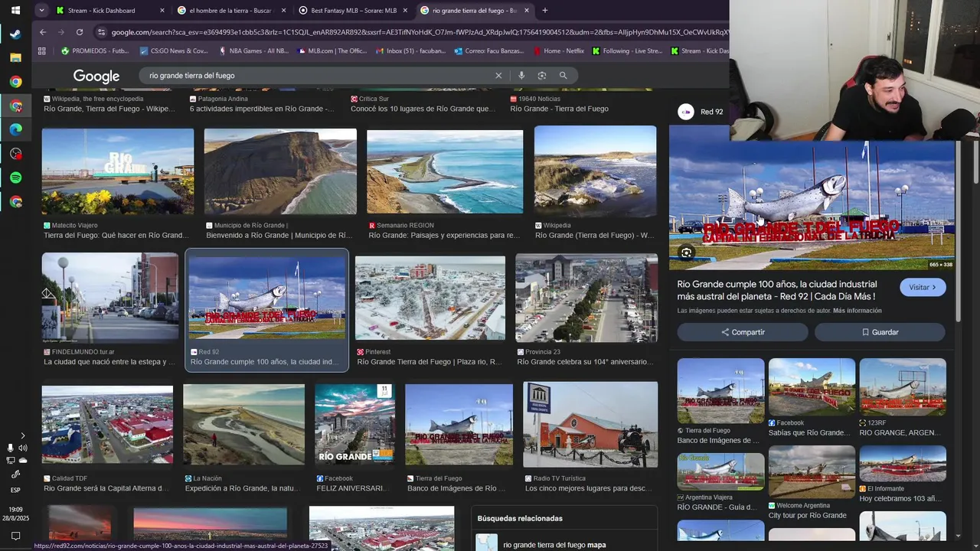This screenshot has height=551, width=980.
Task: Reload the current page
Action: 80,32
